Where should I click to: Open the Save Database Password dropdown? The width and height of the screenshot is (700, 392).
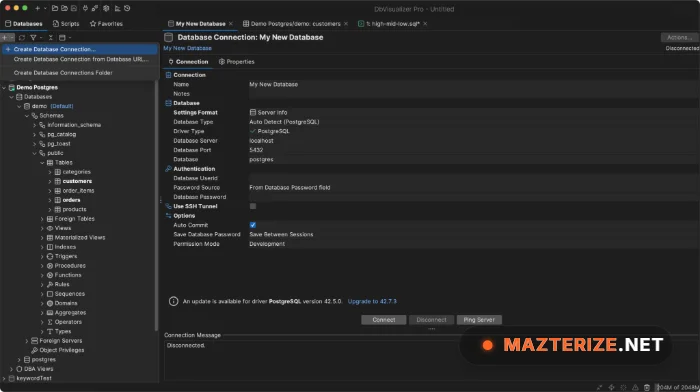[474, 234]
